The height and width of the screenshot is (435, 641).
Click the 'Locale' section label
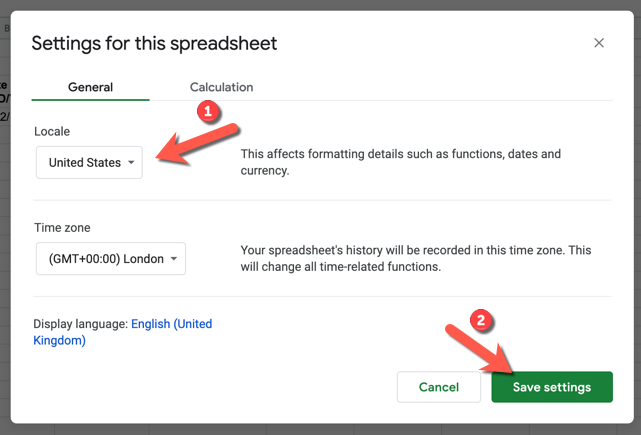tap(52, 131)
